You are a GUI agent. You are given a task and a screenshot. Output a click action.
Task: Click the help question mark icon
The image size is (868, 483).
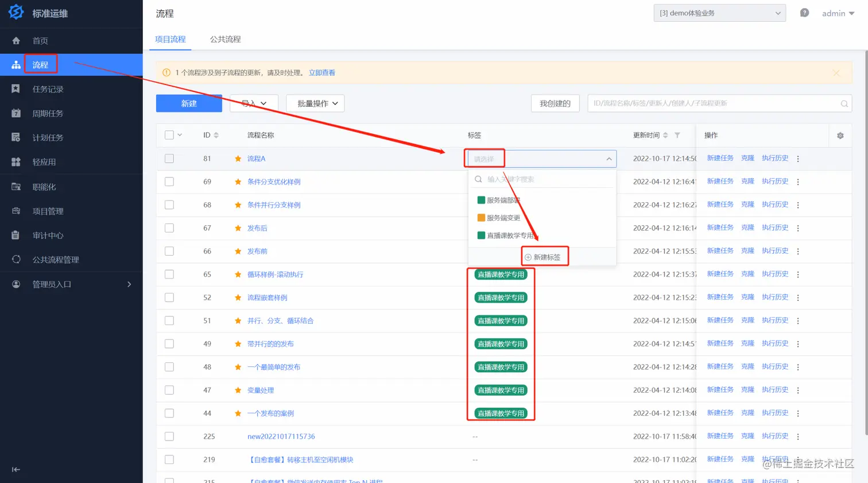[804, 13]
